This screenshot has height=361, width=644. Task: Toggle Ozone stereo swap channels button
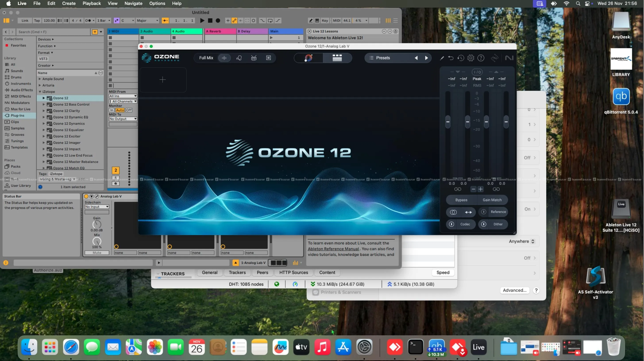tap(468, 212)
